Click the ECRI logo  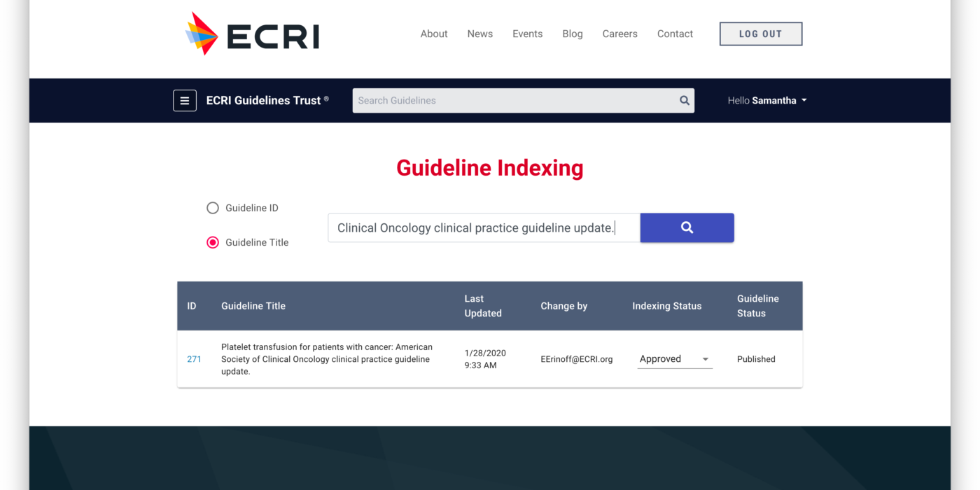coord(252,34)
